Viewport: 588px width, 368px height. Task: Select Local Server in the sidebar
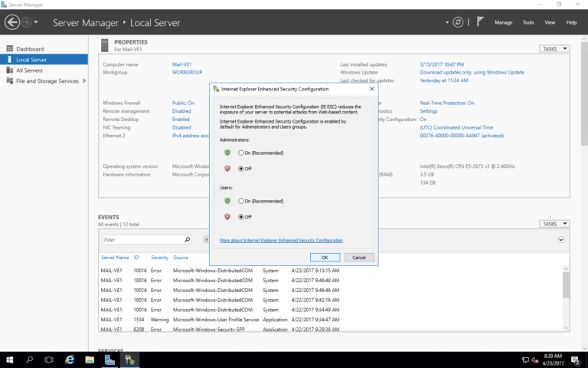click(44, 59)
